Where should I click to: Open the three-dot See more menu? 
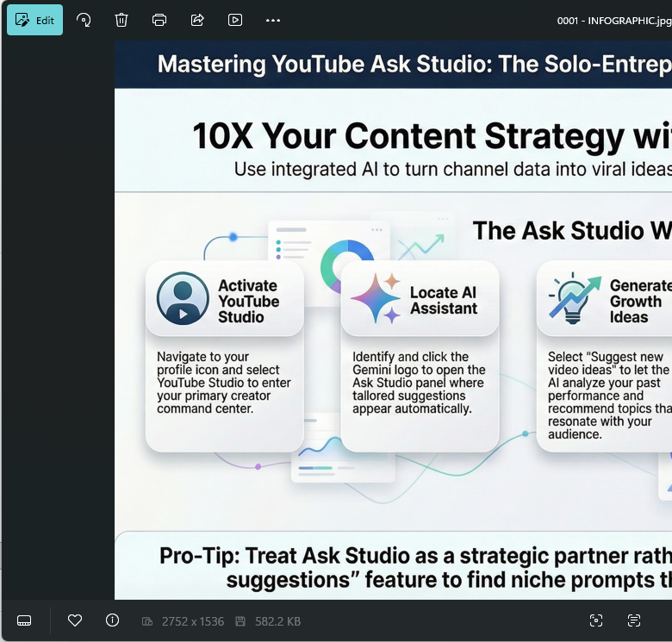(x=273, y=20)
